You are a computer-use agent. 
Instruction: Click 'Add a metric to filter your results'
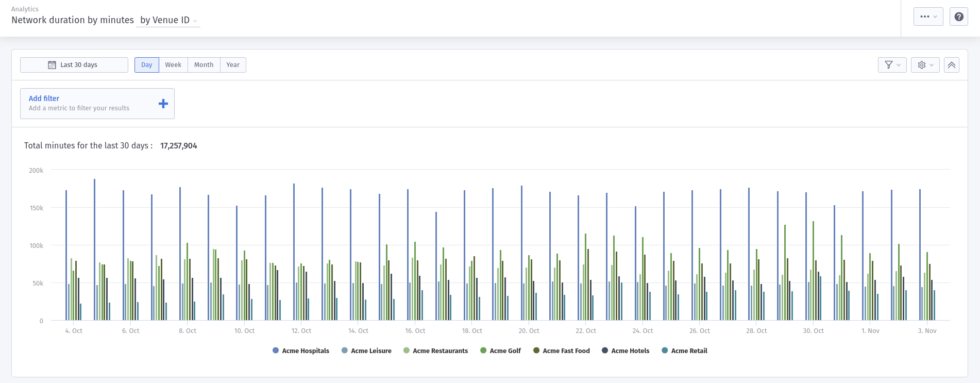tap(79, 108)
